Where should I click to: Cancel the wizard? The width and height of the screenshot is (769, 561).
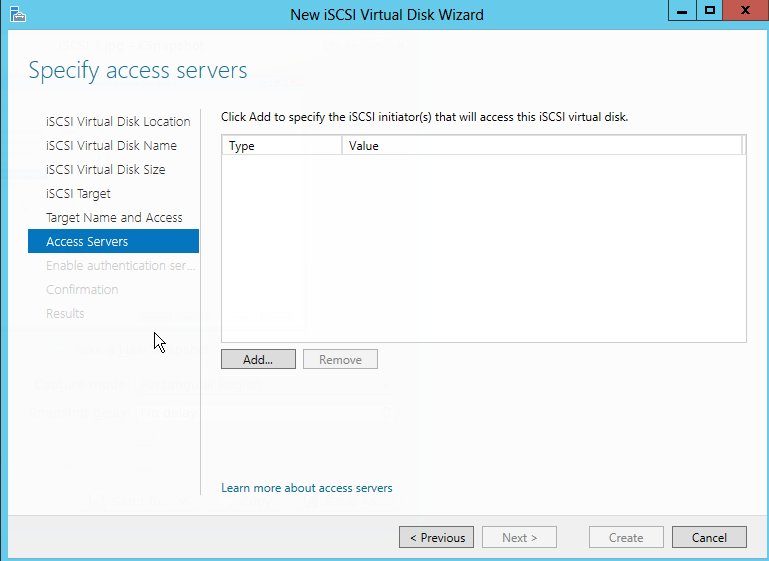tap(709, 537)
